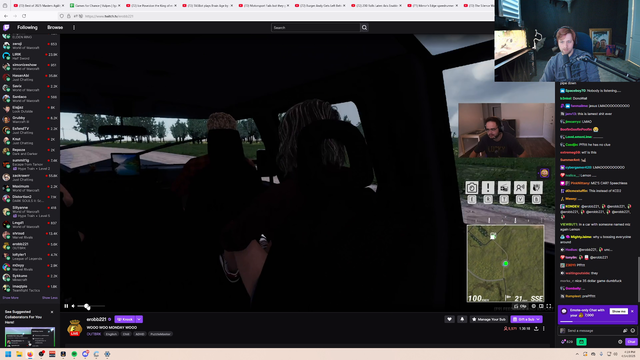The width and height of the screenshot is (640, 360).
Task: Click the English stream tag
Action: [111, 334]
